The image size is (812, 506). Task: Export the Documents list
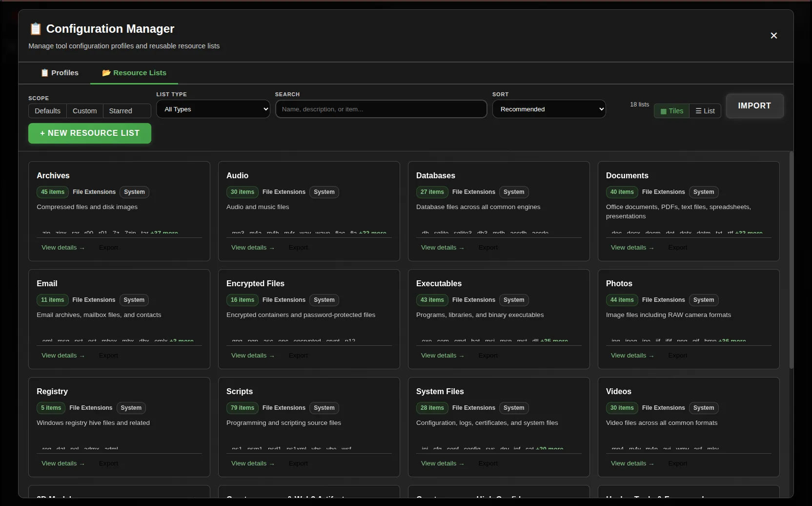(x=678, y=248)
